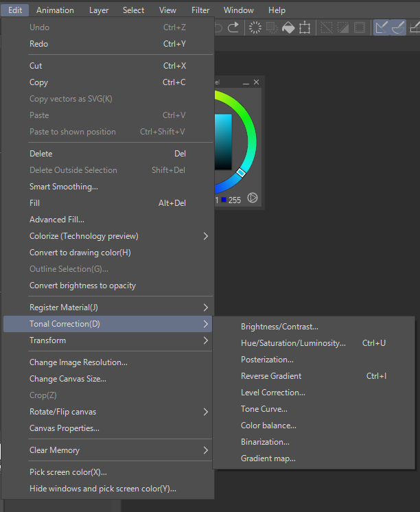This screenshot has height=512, width=420.
Task: Click the Fill bucket toolbar icon
Action: point(288,27)
